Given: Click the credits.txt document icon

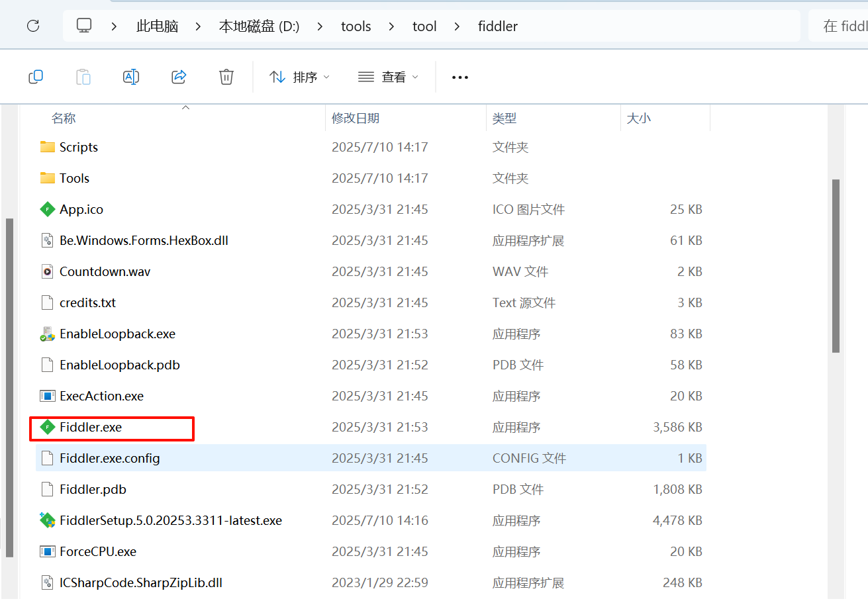Looking at the screenshot, I should [47, 302].
